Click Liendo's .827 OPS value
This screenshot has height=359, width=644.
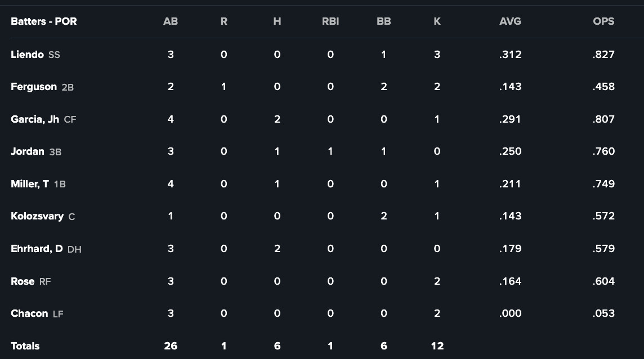[x=603, y=55]
